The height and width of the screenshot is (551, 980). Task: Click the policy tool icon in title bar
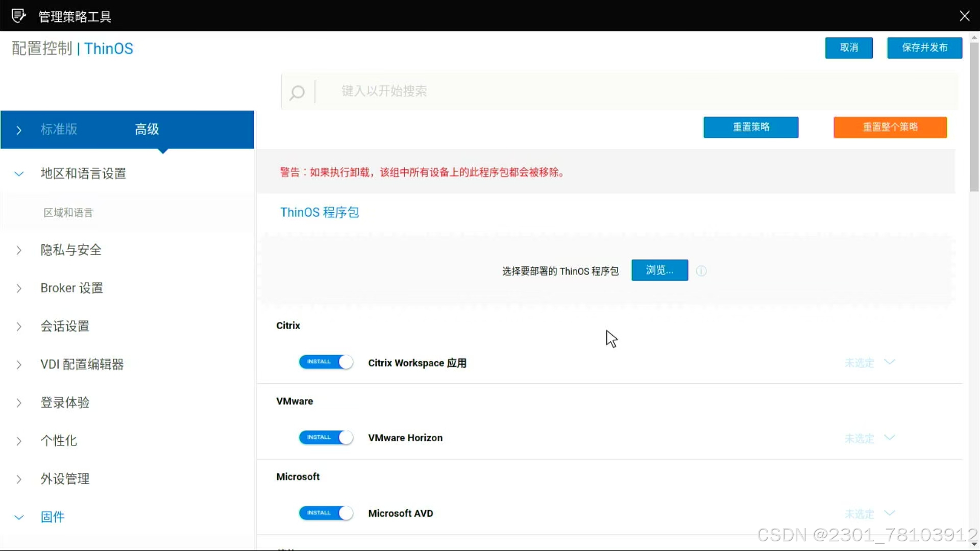pos(18,16)
